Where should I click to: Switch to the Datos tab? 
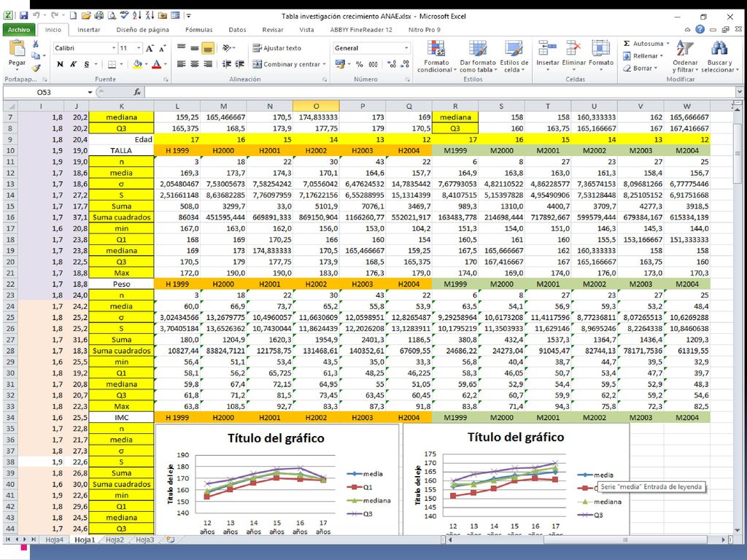coord(237,29)
